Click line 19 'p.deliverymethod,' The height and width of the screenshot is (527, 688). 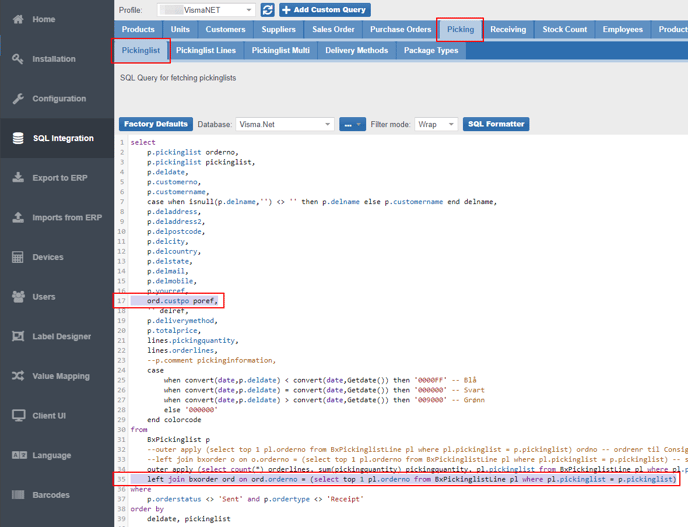click(x=182, y=321)
